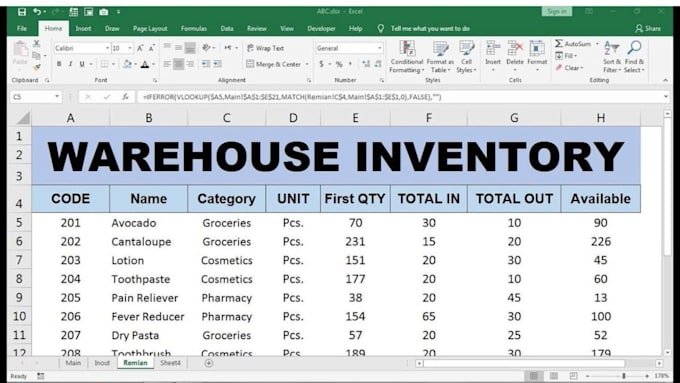Image resolution: width=680 pixels, height=383 pixels.
Task: Open the Data tab
Action: click(227, 29)
